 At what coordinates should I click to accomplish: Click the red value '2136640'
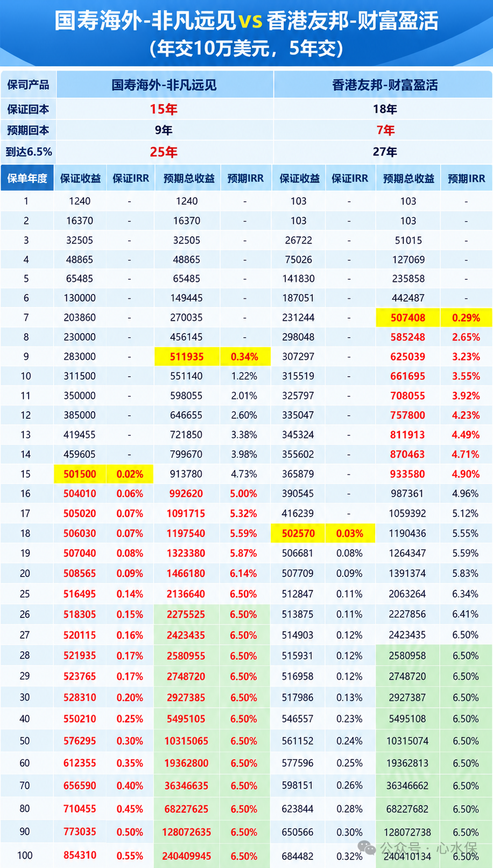point(186,594)
